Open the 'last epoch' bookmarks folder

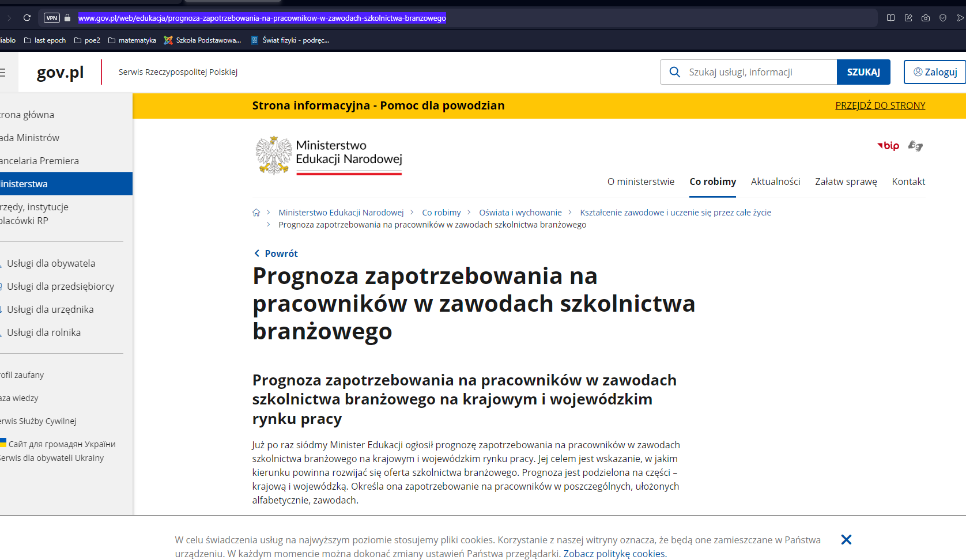[x=45, y=40]
